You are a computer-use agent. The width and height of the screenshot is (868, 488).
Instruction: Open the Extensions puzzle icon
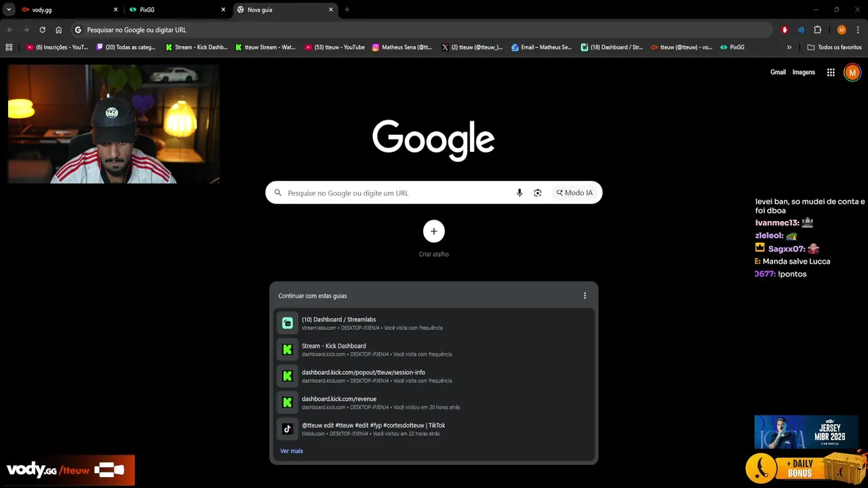pyautogui.click(x=818, y=30)
